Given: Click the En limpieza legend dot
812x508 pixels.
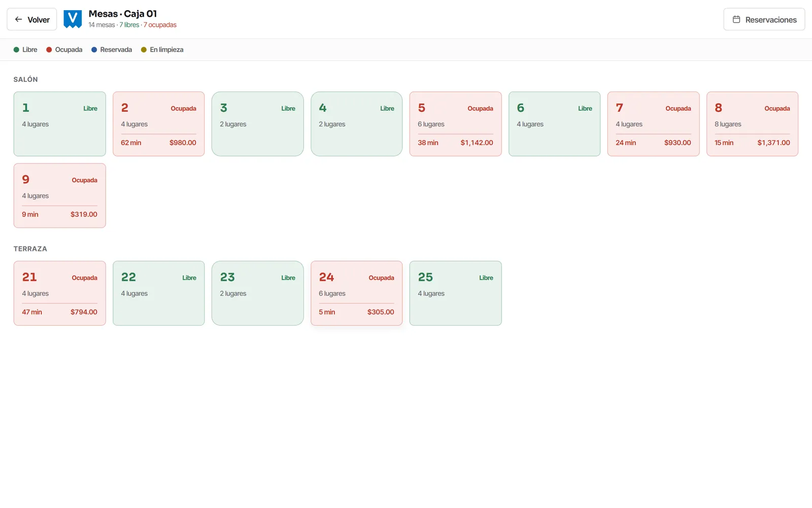Looking at the screenshot, I should tap(144, 50).
